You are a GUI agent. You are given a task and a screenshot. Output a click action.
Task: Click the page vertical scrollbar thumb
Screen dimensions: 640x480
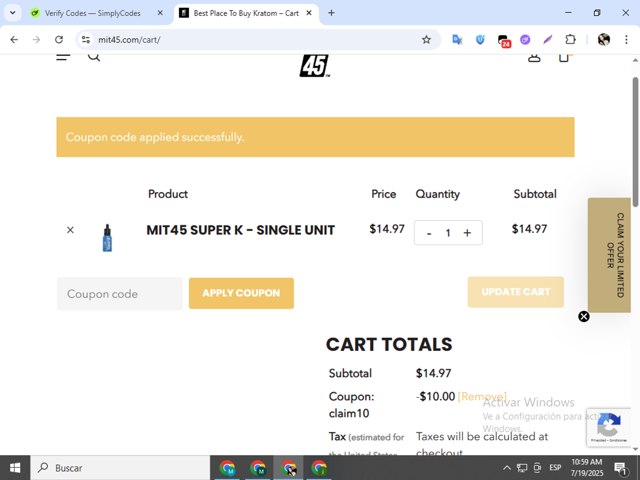[636, 141]
